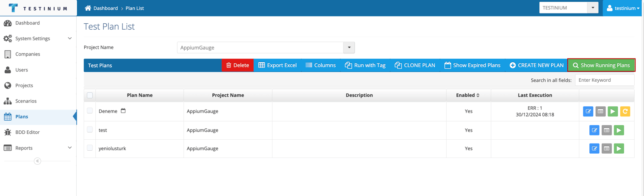Tick the checkbox for test plan
Image resolution: width=644 pixels, height=196 pixels.
coord(90,130)
